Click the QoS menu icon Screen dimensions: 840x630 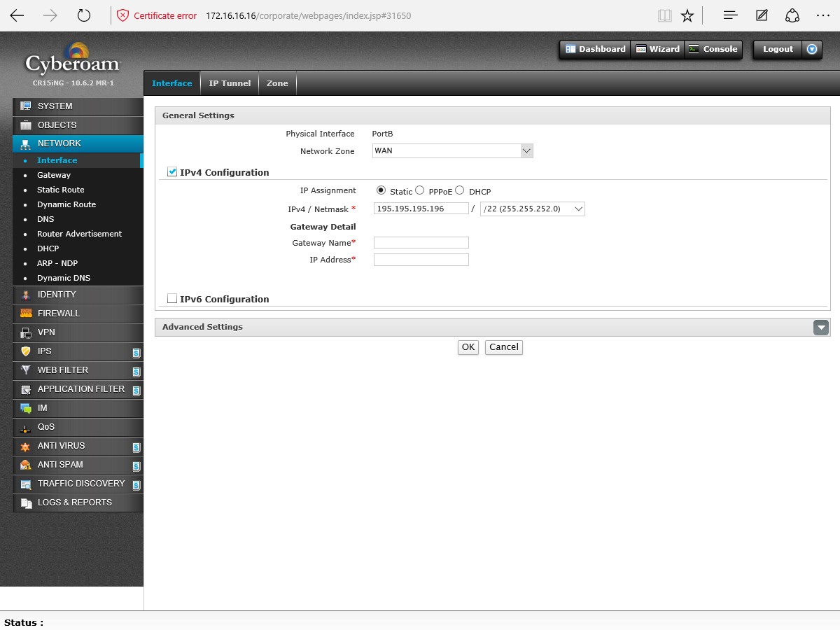coord(26,427)
